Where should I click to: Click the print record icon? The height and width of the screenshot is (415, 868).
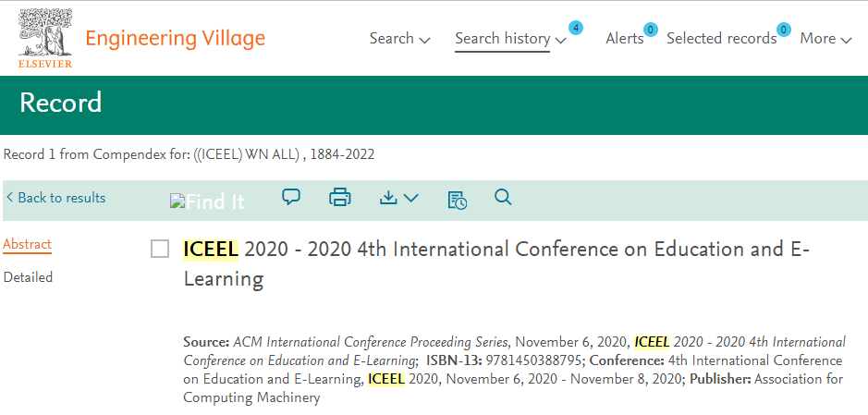coord(340,197)
